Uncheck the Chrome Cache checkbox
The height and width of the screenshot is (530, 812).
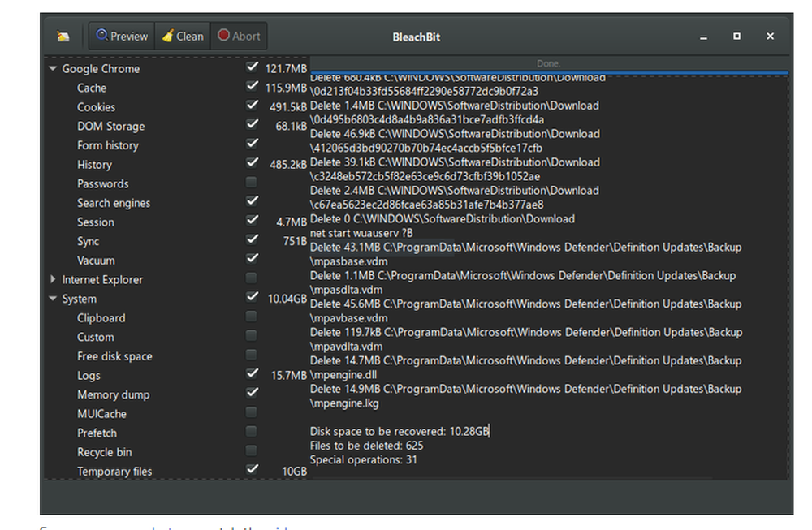(x=252, y=86)
